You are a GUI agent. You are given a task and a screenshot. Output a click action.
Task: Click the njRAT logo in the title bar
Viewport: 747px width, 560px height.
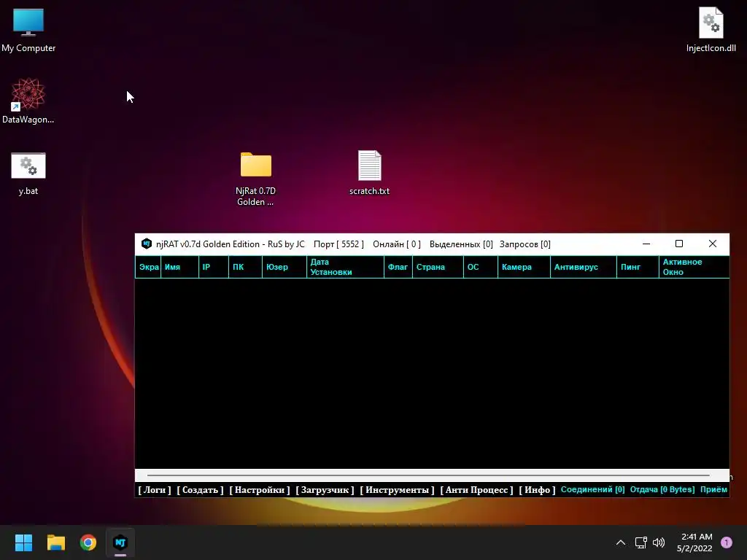point(147,244)
